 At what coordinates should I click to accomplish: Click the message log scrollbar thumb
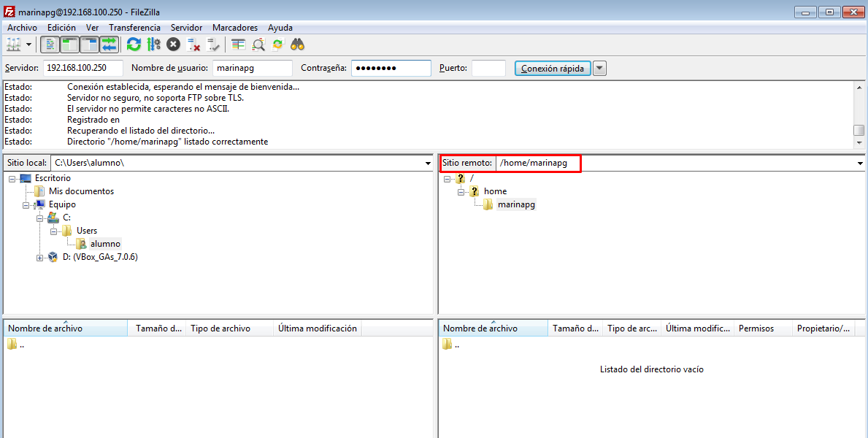click(x=859, y=130)
